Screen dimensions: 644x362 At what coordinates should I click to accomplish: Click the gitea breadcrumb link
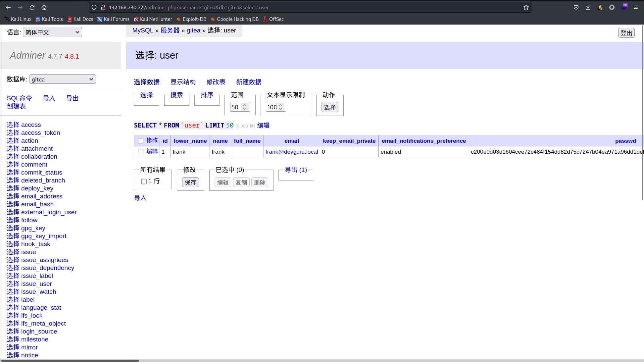point(193,30)
